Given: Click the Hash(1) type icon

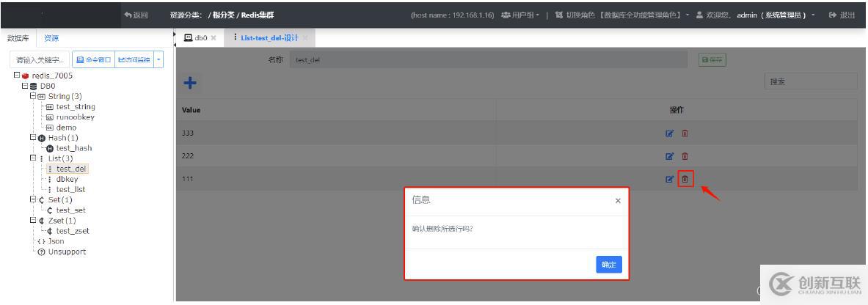Looking at the screenshot, I should [x=42, y=138].
